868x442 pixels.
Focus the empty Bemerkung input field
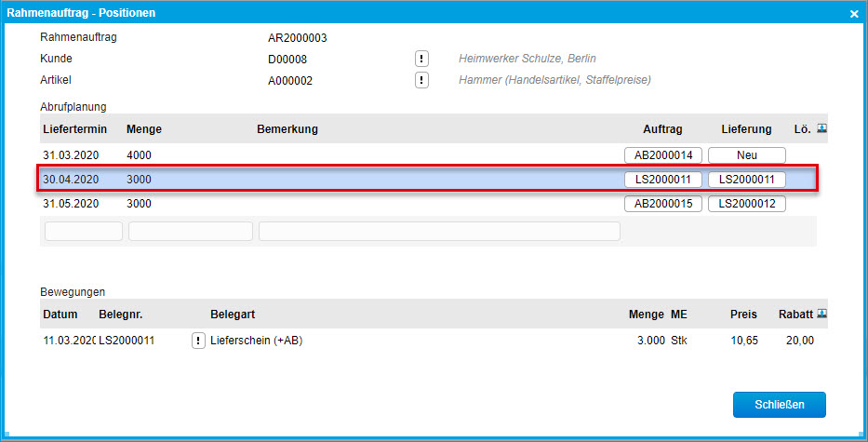[439, 232]
